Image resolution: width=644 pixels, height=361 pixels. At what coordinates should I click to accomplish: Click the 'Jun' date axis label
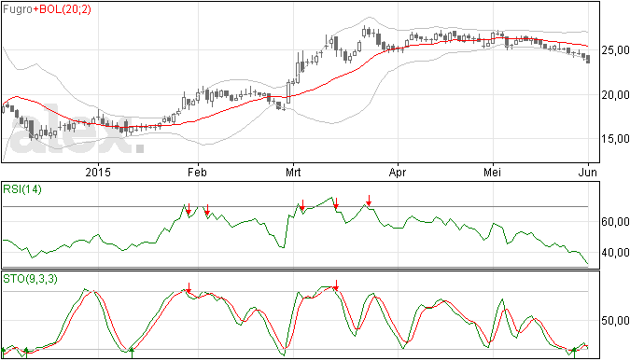[588, 172]
